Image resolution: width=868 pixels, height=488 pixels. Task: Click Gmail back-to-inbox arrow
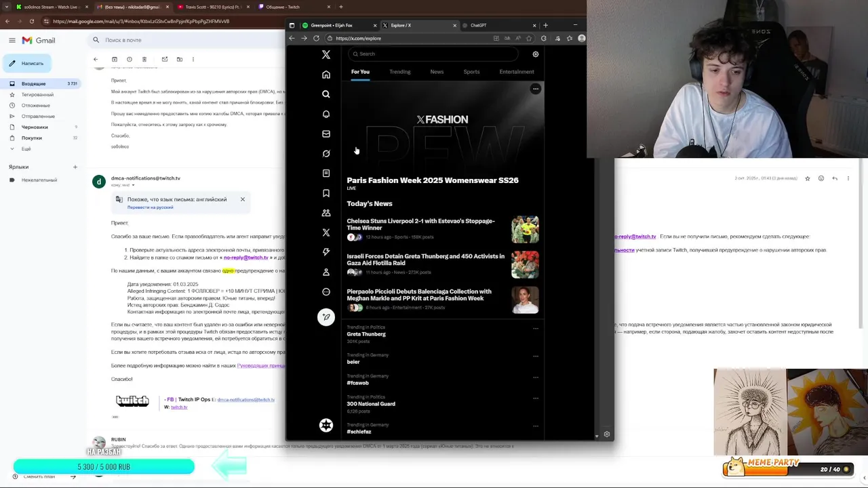click(96, 60)
